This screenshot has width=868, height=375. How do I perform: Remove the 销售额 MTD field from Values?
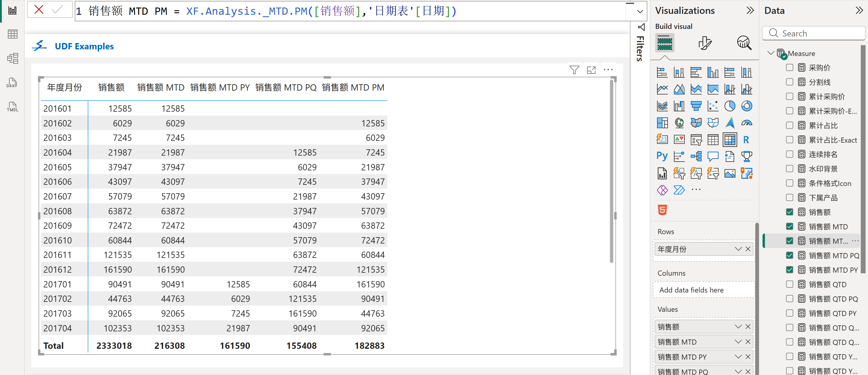tap(748, 342)
